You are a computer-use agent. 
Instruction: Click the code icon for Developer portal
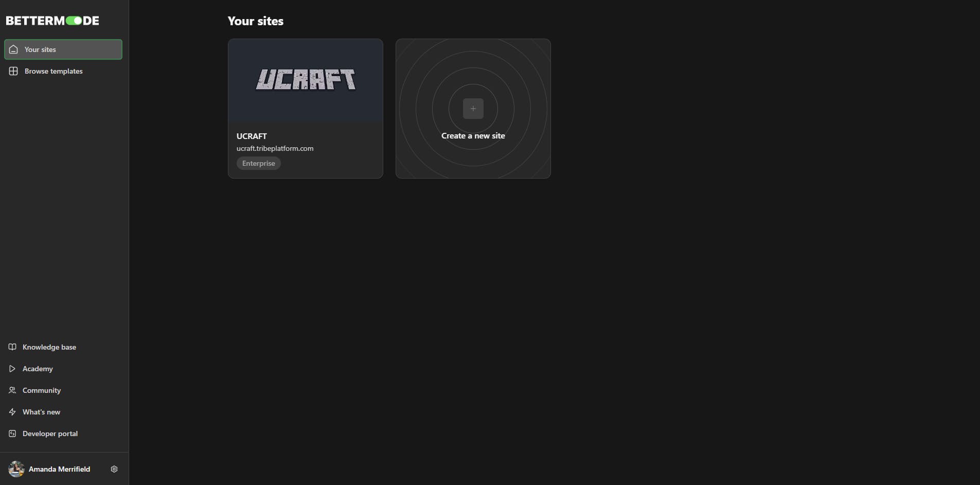(12, 434)
